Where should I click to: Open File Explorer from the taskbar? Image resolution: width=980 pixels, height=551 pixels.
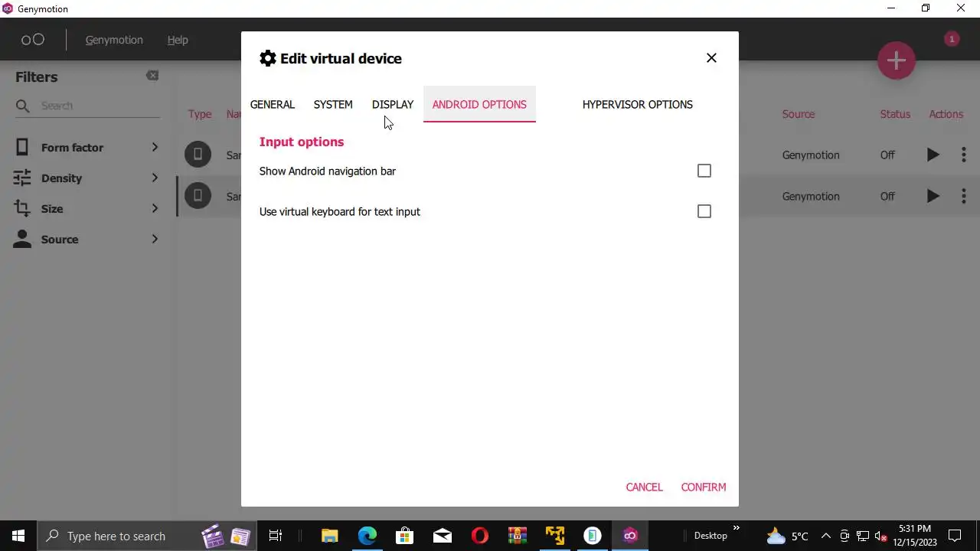pos(329,536)
